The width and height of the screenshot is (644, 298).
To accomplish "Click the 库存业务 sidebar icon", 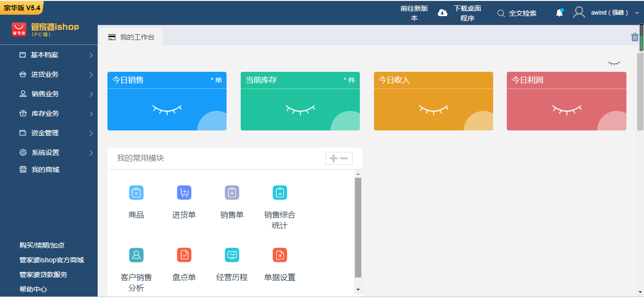I will tap(23, 113).
